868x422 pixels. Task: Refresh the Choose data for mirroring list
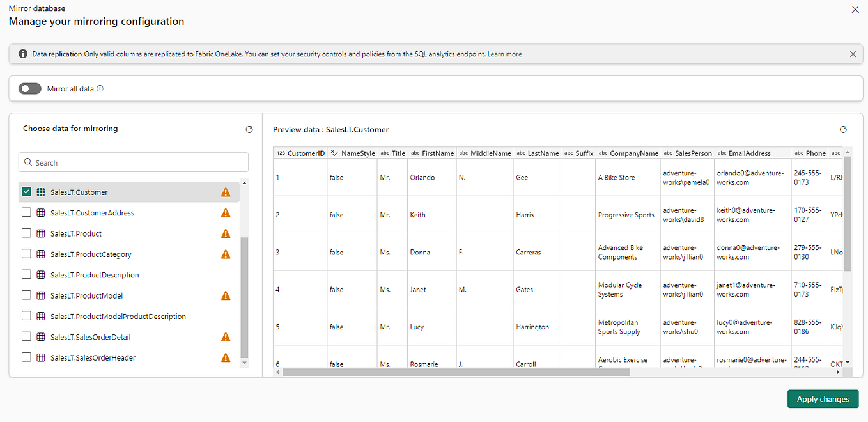(x=249, y=129)
